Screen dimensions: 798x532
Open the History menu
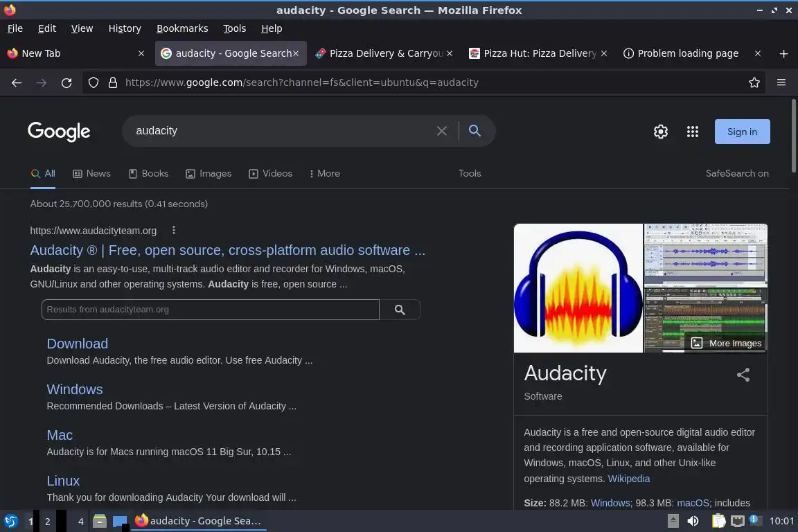point(125,28)
